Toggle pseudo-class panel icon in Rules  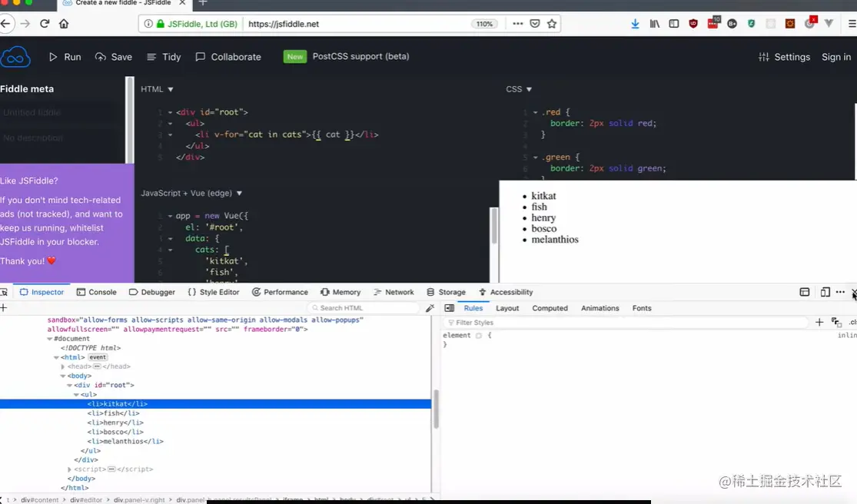[x=836, y=322]
